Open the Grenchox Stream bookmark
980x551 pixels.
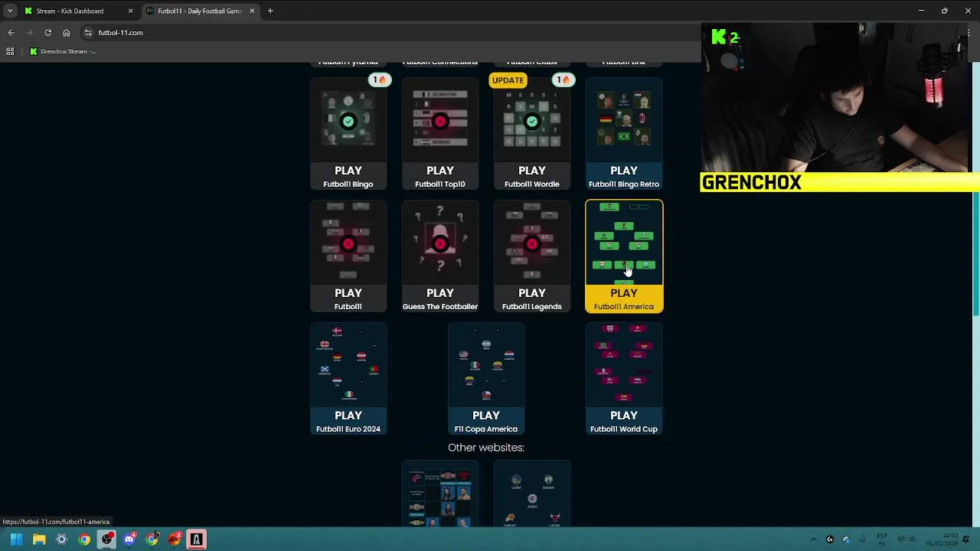(63, 51)
